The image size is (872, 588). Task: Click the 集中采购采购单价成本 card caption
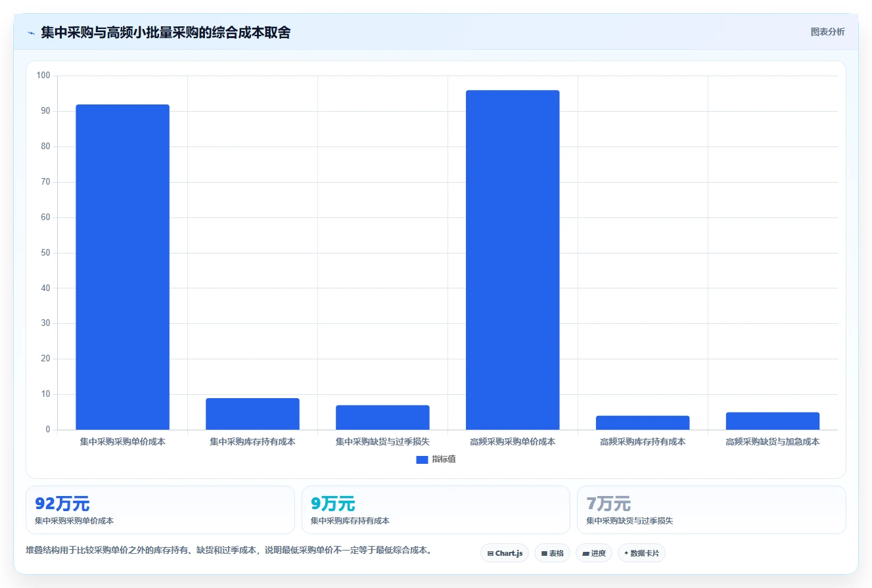click(74, 521)
